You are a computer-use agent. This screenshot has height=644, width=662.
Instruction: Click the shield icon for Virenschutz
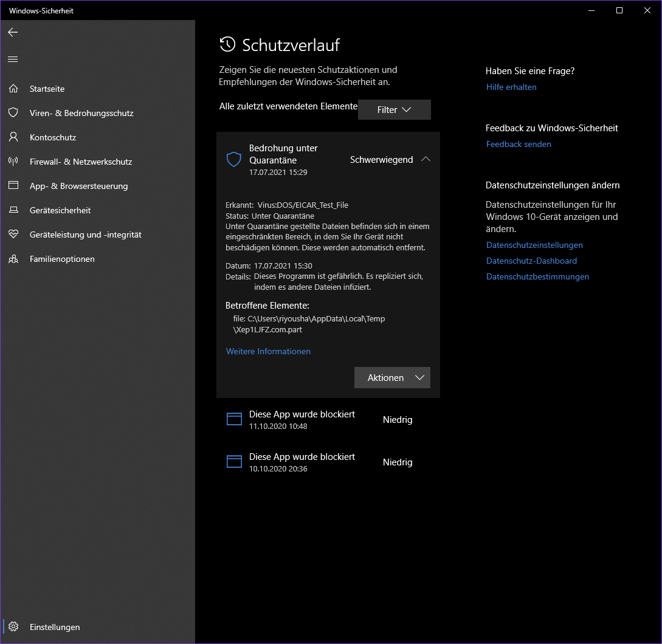point(13,112)
